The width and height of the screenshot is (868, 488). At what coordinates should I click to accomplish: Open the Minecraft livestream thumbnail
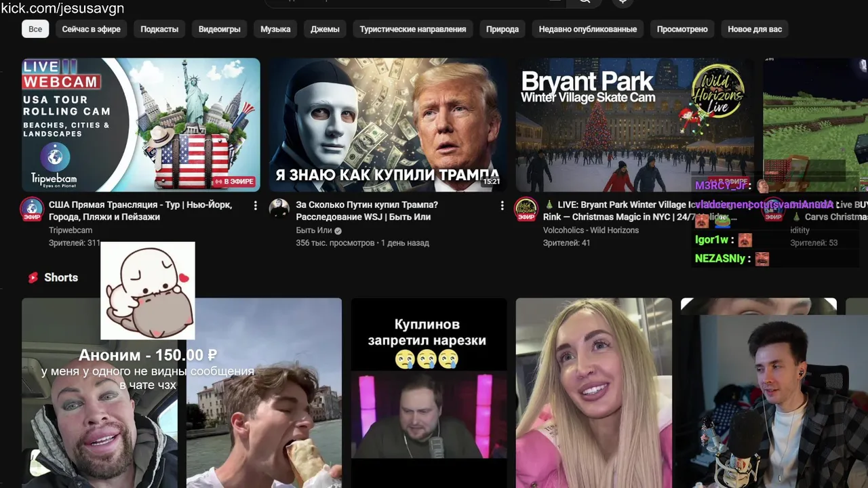click(815, 125)
